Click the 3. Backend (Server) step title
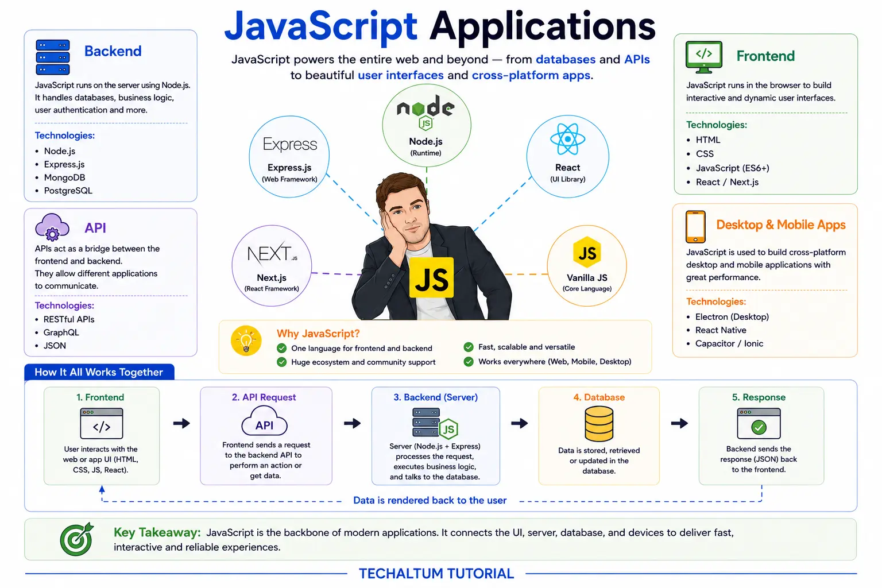This screenshot has height=588, width=882. 435,397
